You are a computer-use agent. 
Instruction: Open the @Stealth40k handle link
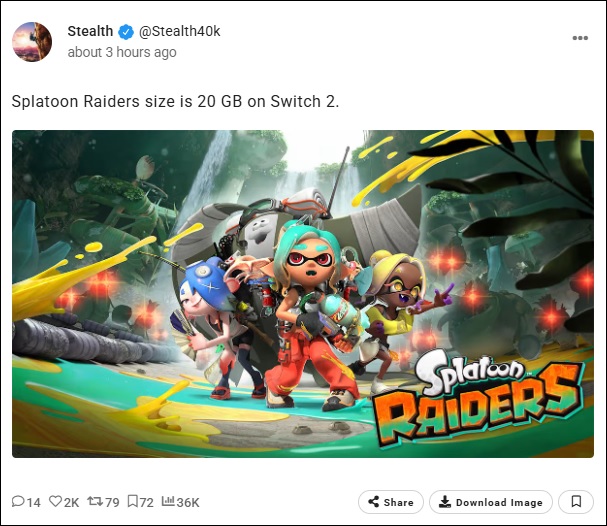coord(179,31)
